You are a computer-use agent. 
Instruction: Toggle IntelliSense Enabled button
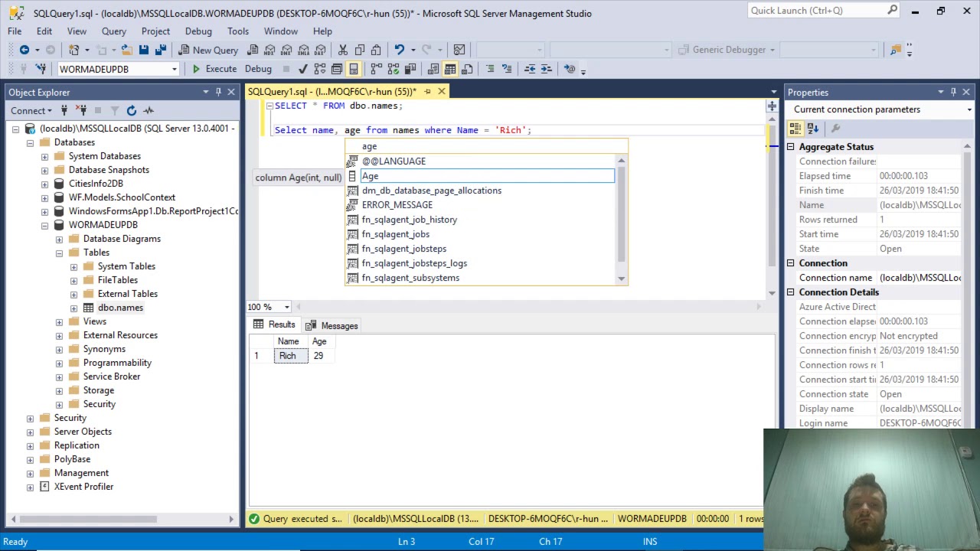pyautogui.click(x=354, y=69)
